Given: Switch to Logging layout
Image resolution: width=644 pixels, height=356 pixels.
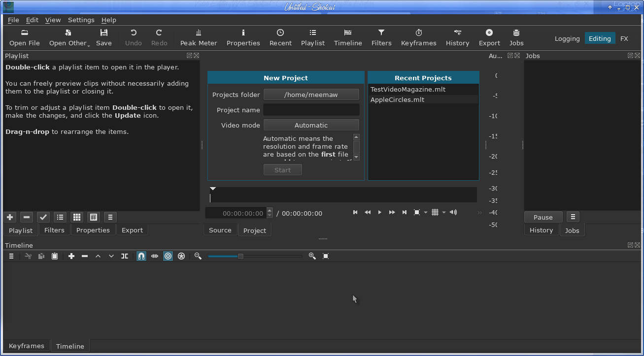Looking at the screenshot, I should click(567, 38).
